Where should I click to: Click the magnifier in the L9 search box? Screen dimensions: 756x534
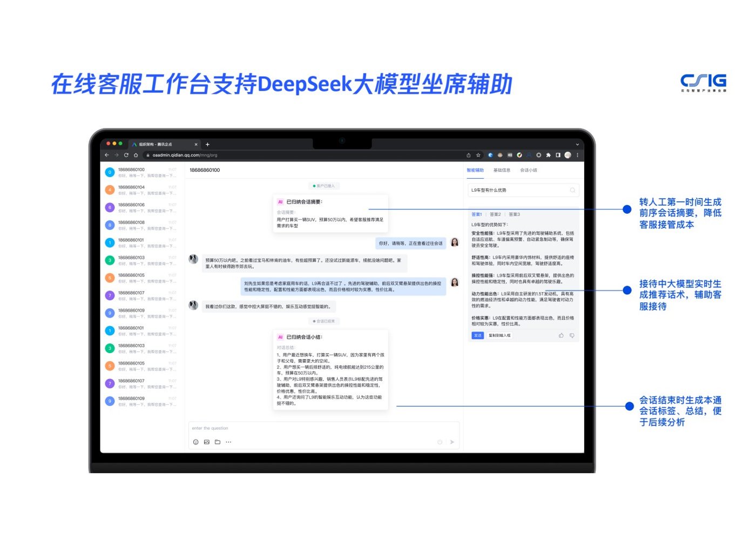572,190
